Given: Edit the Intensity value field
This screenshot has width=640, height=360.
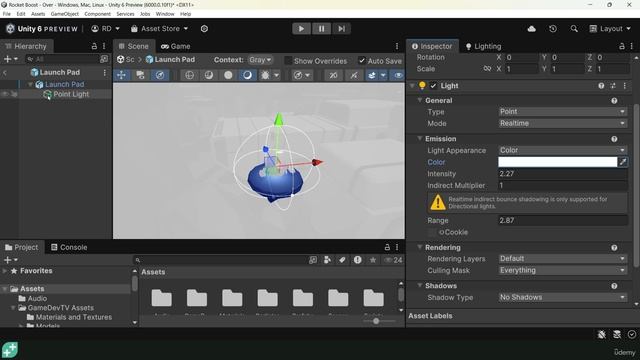Looking at the screenshot, I should pyautogui.click(x=562, y=174).
